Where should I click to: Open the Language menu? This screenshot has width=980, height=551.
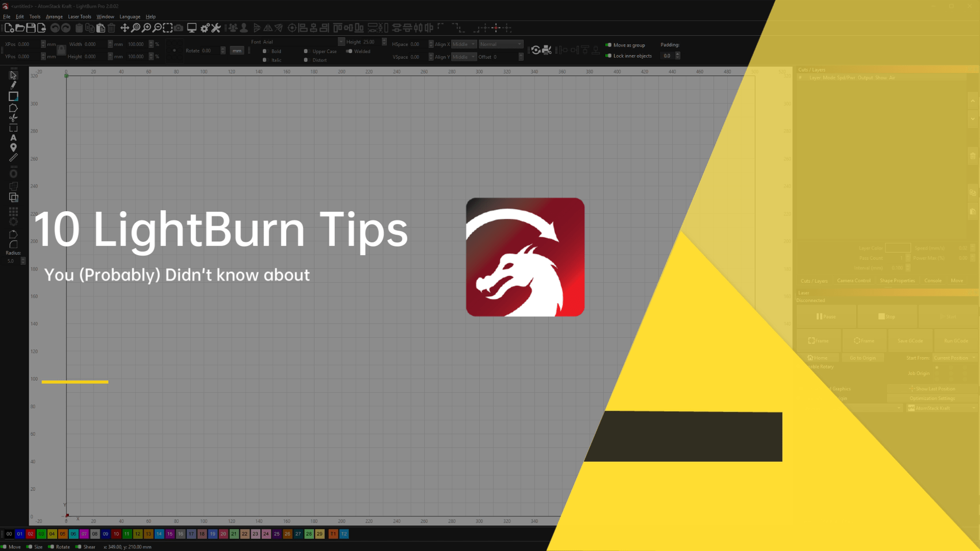130,17
